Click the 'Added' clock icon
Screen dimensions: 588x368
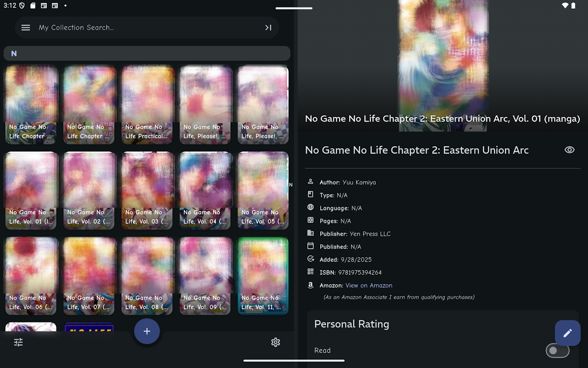(x=311, y=259)
